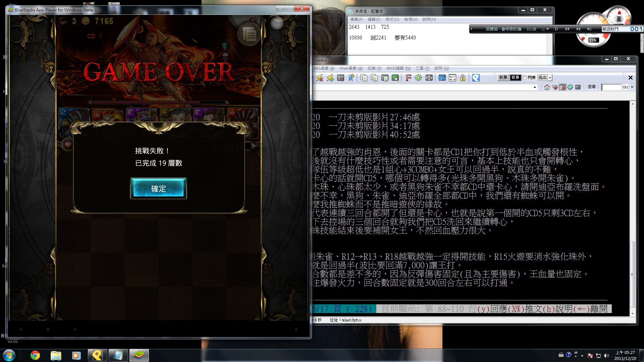Open the media player playlist dropdown
Viewport: 644px width, 362px height.
[x=545, y=29]
